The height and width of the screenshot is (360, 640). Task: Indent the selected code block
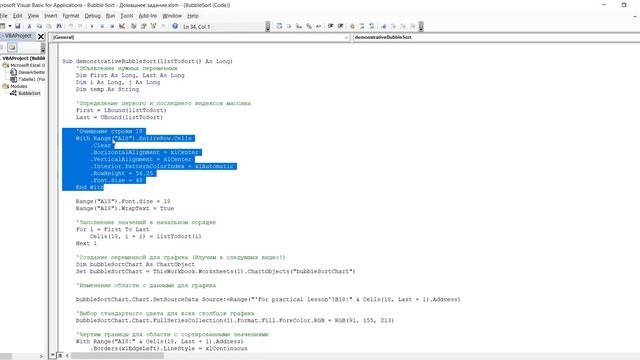(330, 26)
